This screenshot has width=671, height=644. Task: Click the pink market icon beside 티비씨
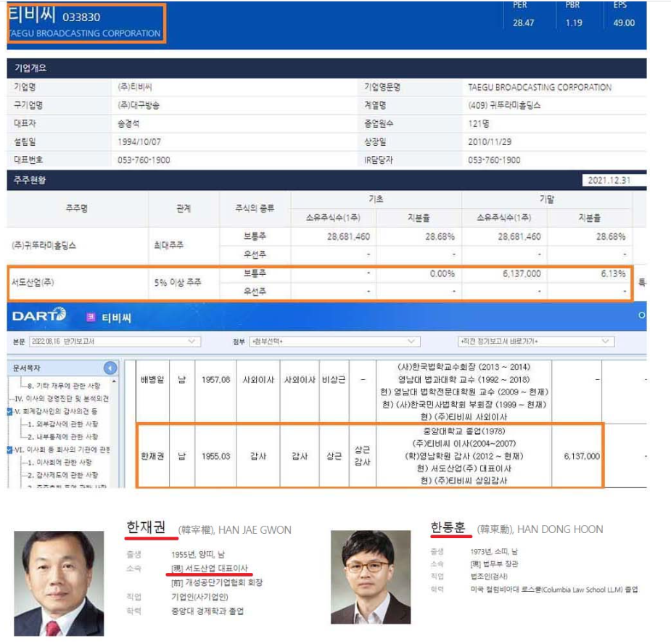coord(91,316)
